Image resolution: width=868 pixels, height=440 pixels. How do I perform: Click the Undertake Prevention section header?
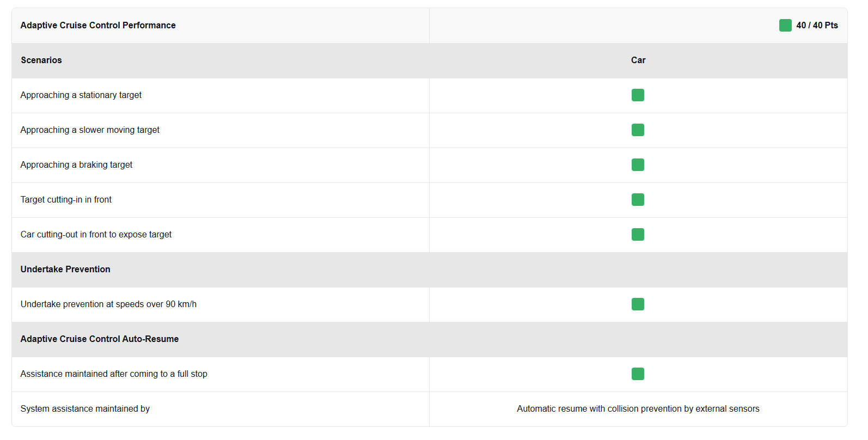[65, 269]
